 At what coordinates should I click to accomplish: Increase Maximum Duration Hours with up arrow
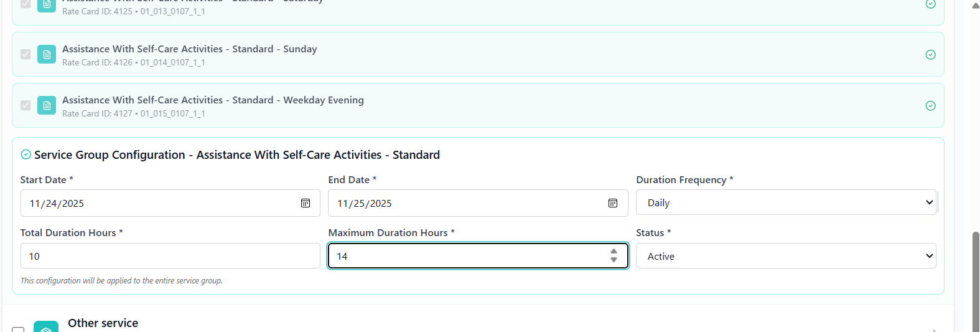614,252
